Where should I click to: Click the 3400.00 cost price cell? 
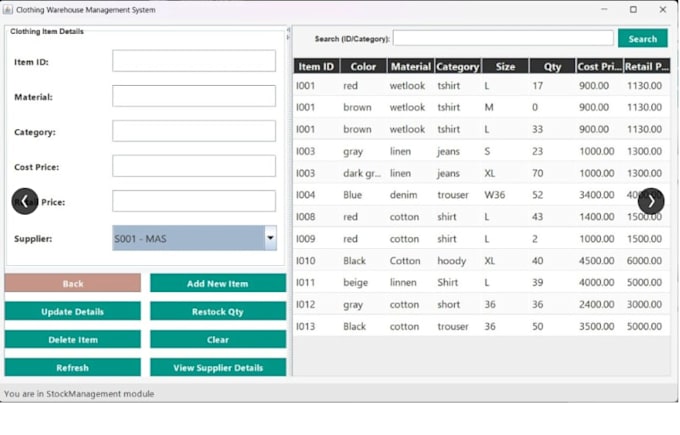[x=600, y=195]
